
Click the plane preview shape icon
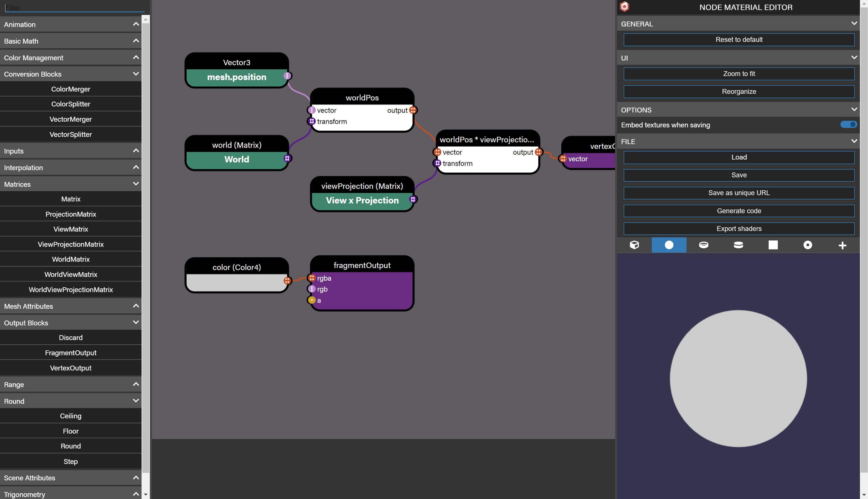773,245
